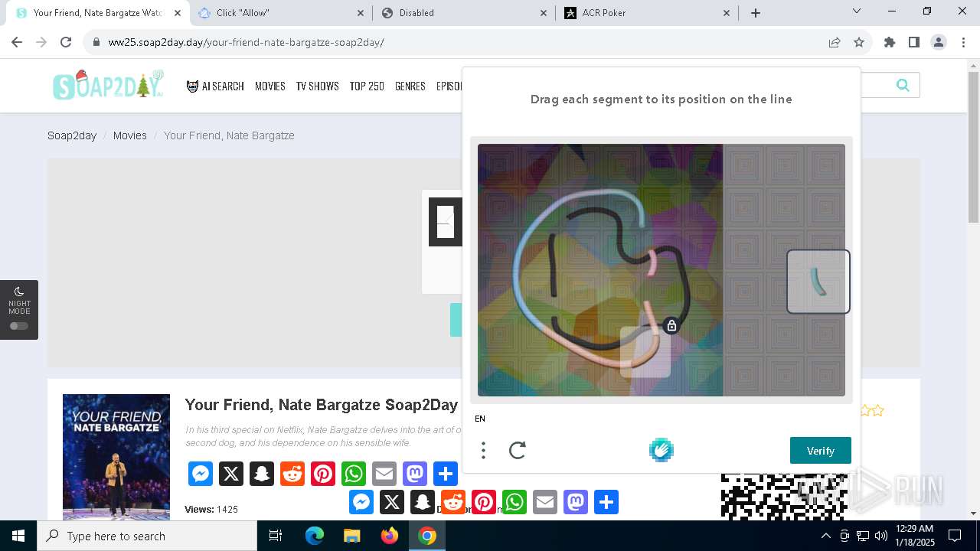Close the ACR Poker tab
The image size is (980, 551).
click(x=727, y=12)
